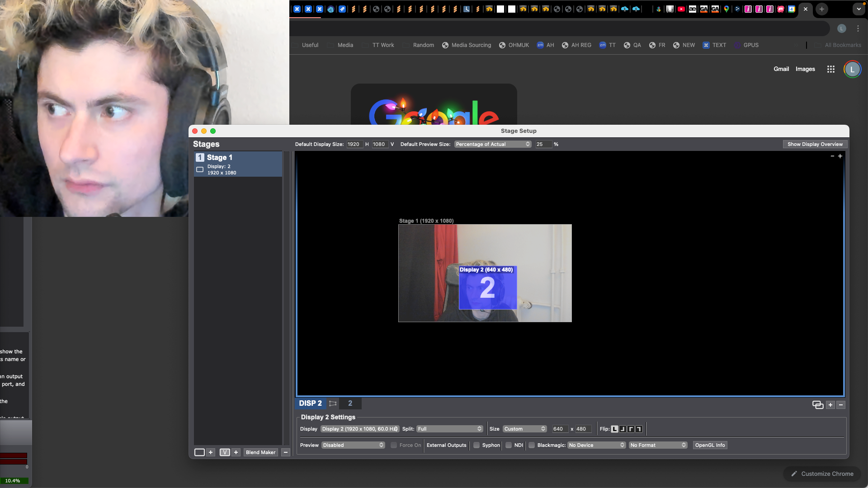This screenshot has height=488, width=868.
Task: Toggle the NDI output checkbox
Action: pyautogui.click(x=509, y=445)
